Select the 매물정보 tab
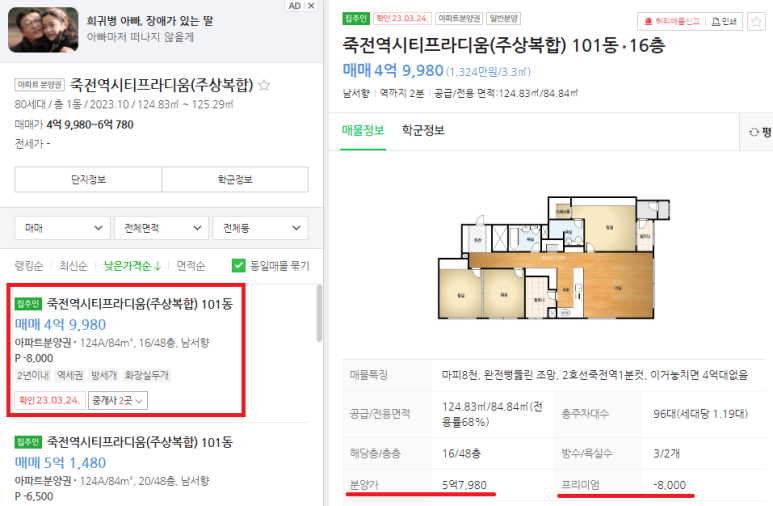 click(363, 130)
